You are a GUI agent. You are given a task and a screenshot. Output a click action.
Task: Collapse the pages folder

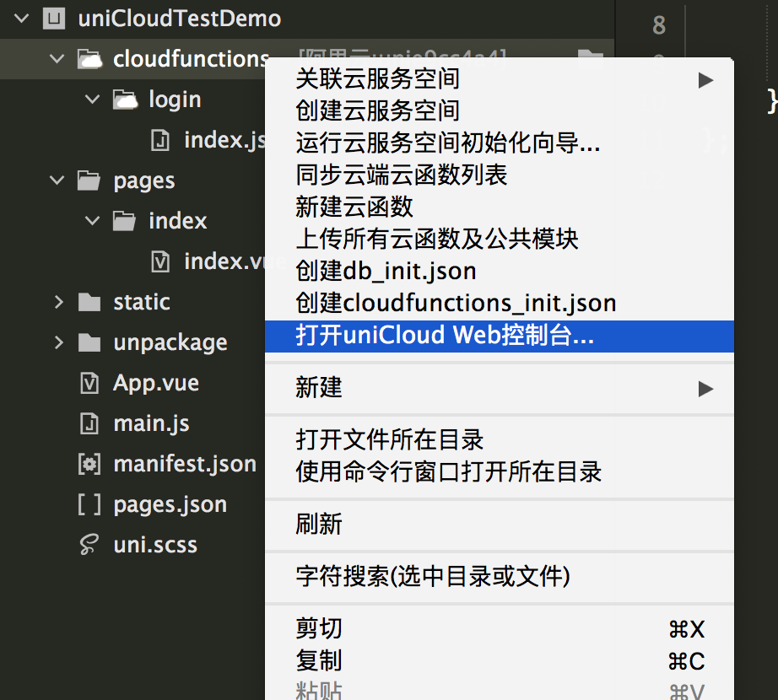[x=56, y=180]
